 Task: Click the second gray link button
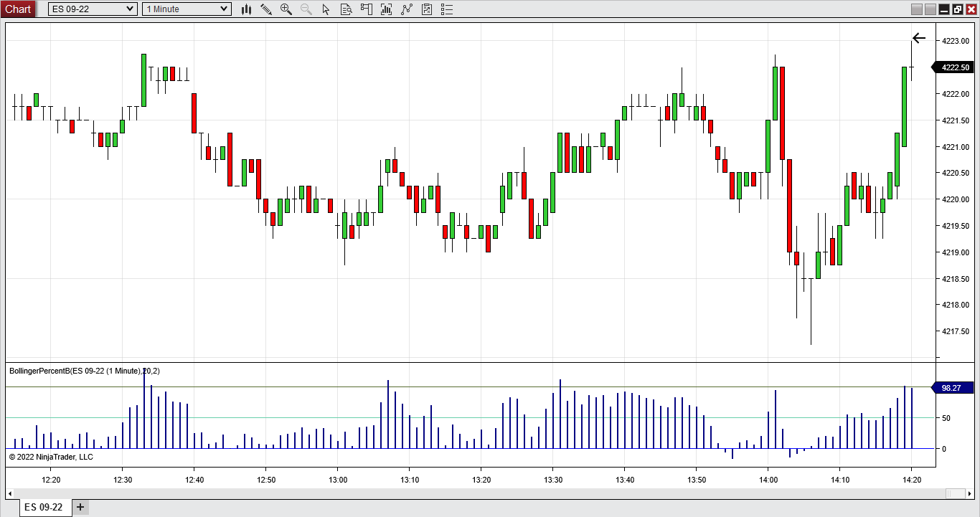[930, 9]
